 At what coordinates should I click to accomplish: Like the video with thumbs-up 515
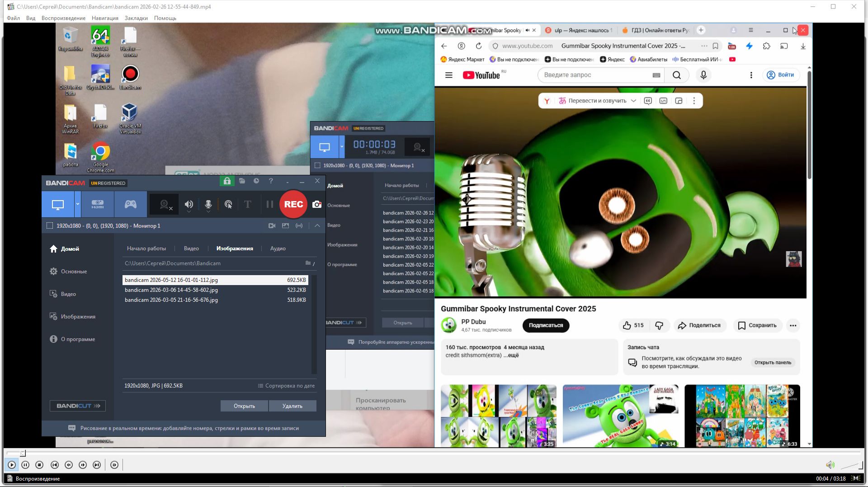pyautogui.click(x=633, y=325)
